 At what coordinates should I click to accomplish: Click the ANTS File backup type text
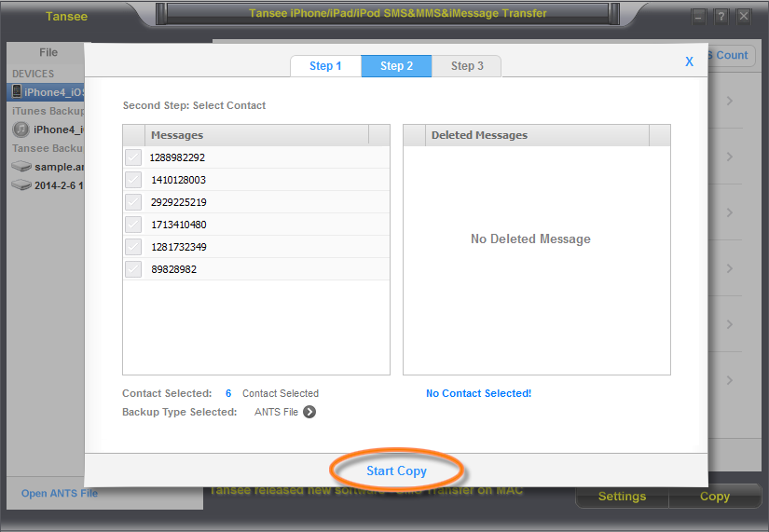276,412
